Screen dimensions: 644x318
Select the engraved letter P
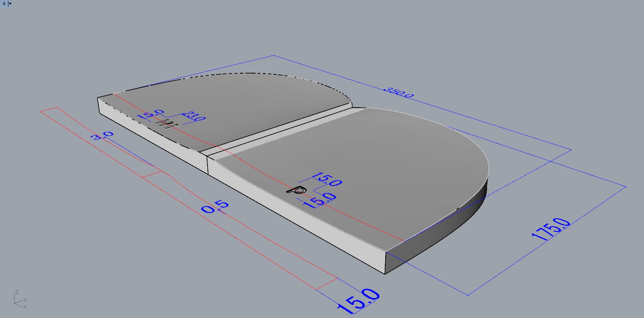pyautogui.click(x=297, y=190)
